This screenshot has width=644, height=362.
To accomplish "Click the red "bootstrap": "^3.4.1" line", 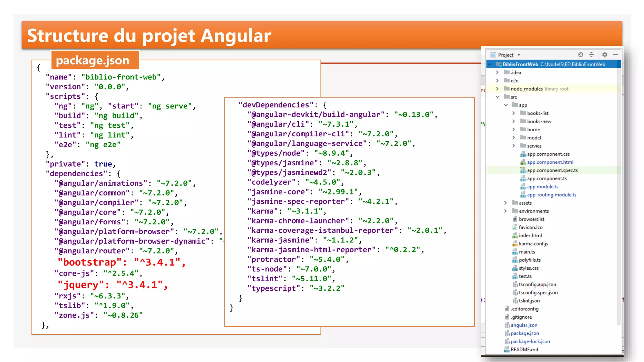I will pos(121,262).
